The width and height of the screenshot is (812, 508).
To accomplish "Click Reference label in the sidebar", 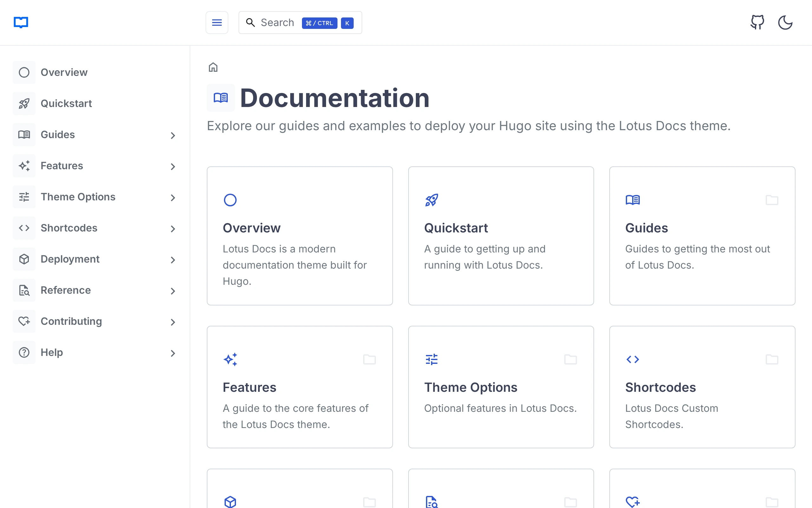I will [x=66, y=290].
